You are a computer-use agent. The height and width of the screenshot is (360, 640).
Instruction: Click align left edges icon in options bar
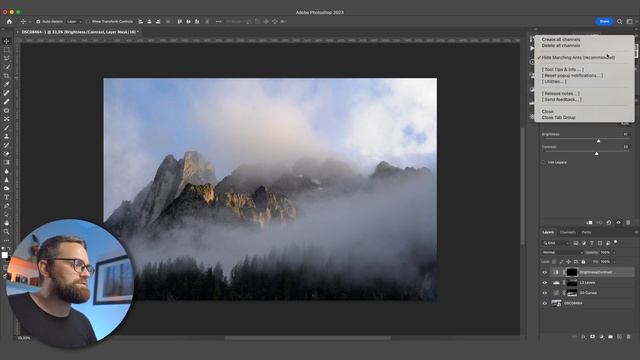tap(141, 22)
